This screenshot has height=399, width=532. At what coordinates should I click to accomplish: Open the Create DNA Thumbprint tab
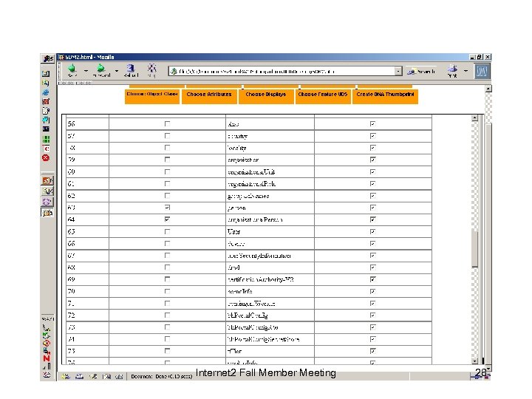pos(385,96)
